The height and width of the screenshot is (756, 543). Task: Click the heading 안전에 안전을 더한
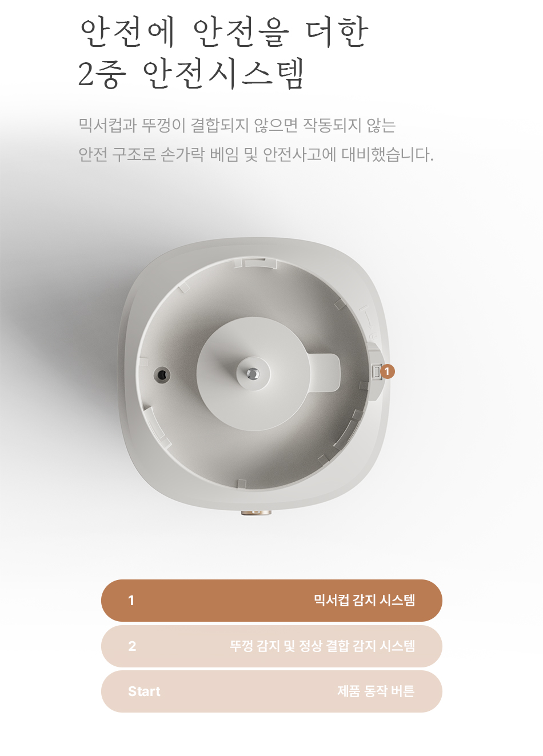coord(223,31)
